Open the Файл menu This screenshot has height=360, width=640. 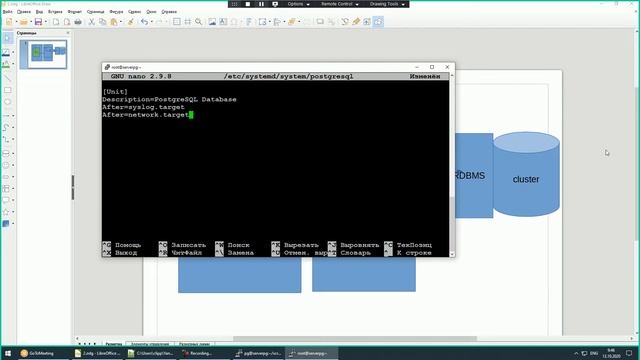click(7, 12)
